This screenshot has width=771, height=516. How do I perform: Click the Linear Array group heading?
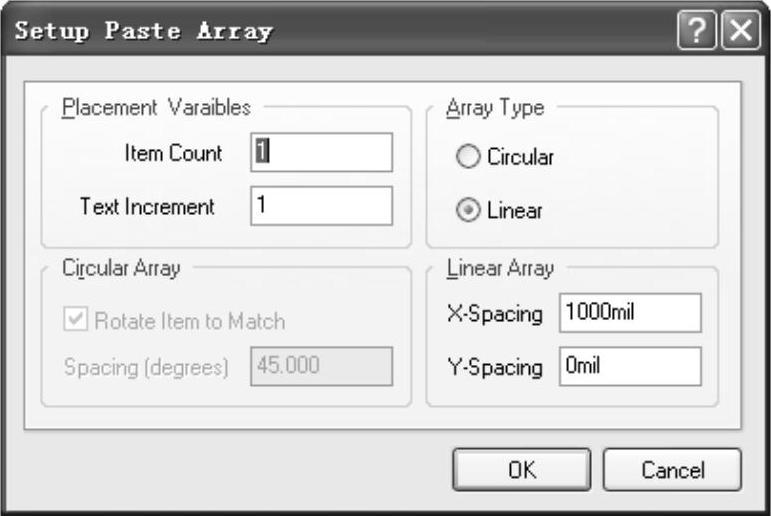[499, 267]
